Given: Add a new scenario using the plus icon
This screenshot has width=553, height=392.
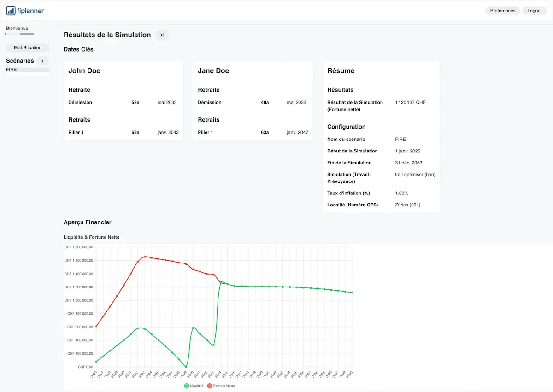Looking at the screenshot, I should pyautogui.click(x=42, y=60).
